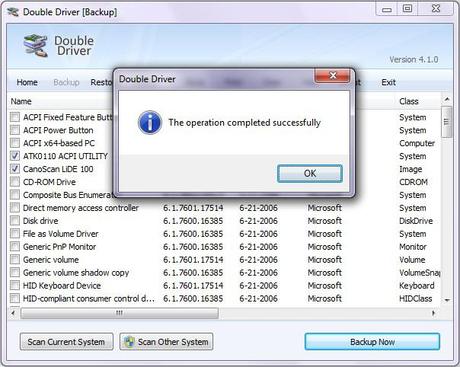Click the 'Version 4.1.0' label
The width and height of the screenshot is (460, 367).
point(414,60)
